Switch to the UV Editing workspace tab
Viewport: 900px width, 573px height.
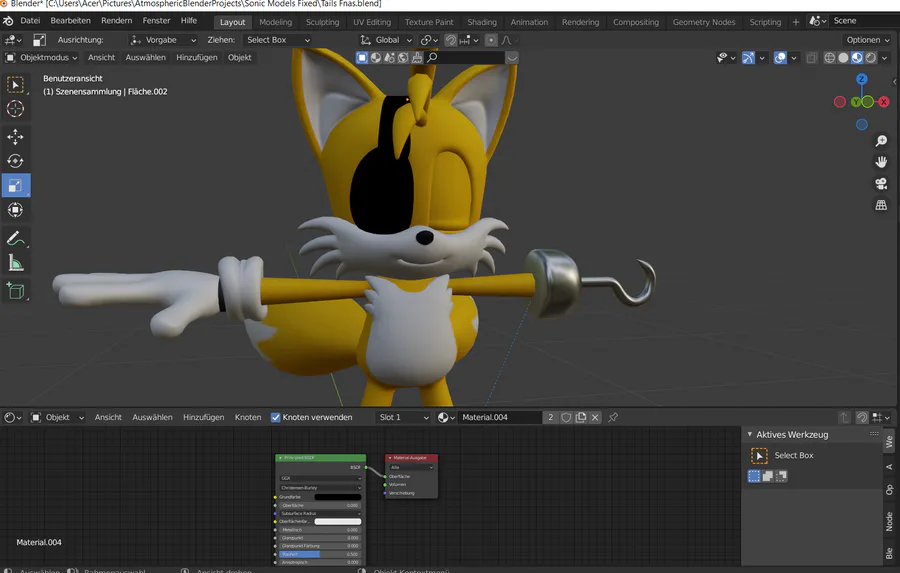click(372, 22)
